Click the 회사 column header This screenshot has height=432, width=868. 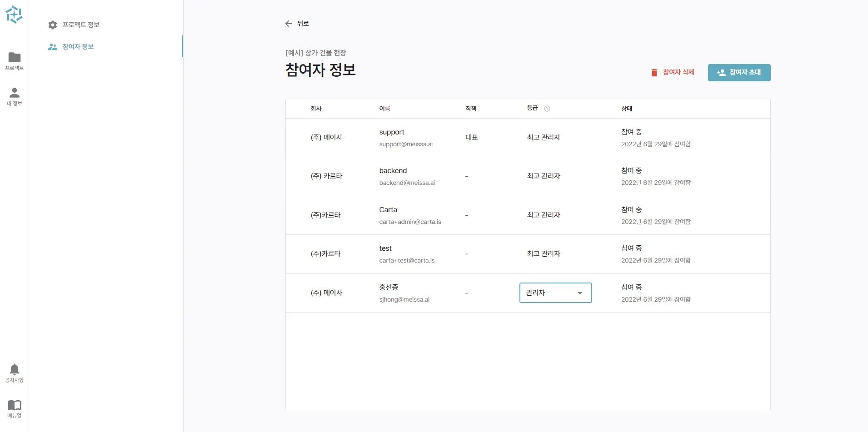(316, 109)
